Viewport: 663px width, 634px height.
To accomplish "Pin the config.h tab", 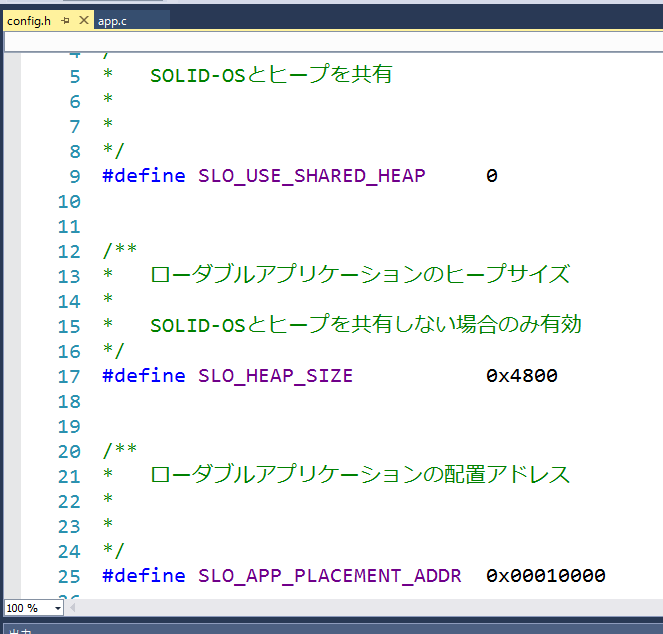I will point(66,20).
